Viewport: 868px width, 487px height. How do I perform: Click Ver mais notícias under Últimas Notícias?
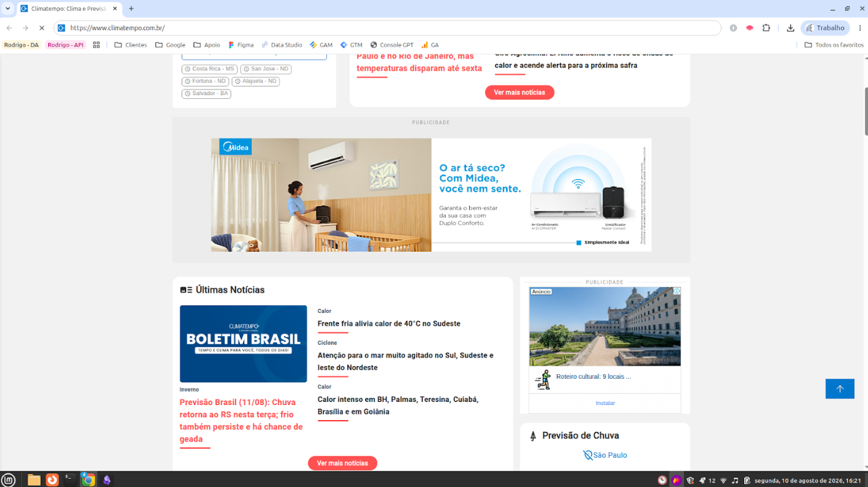coord(342,463)
